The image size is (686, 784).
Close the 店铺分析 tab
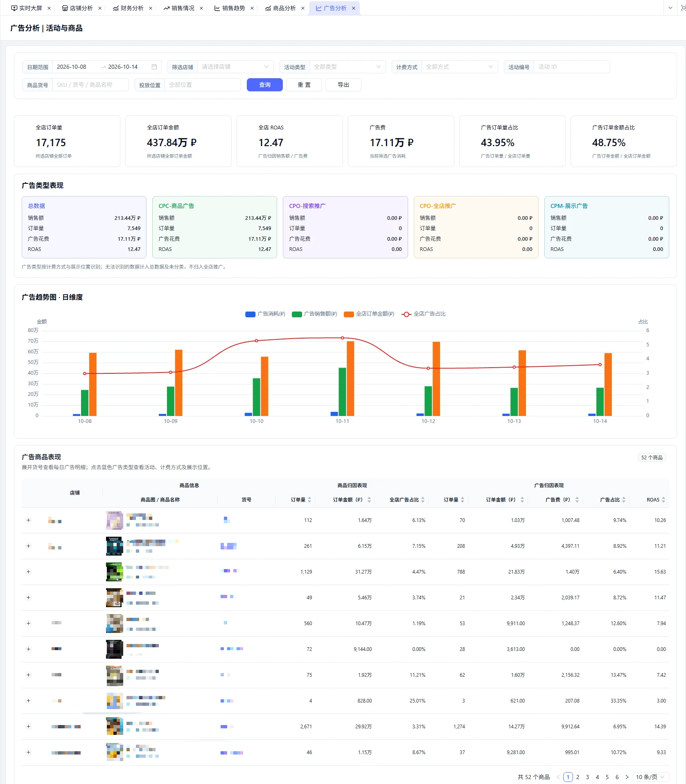point(100,8)
